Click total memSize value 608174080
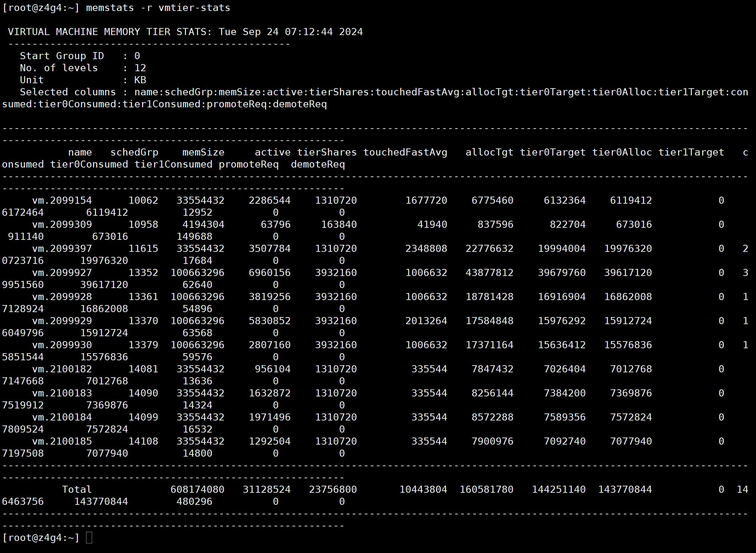The image size is (756, 553). click(197, 490)
